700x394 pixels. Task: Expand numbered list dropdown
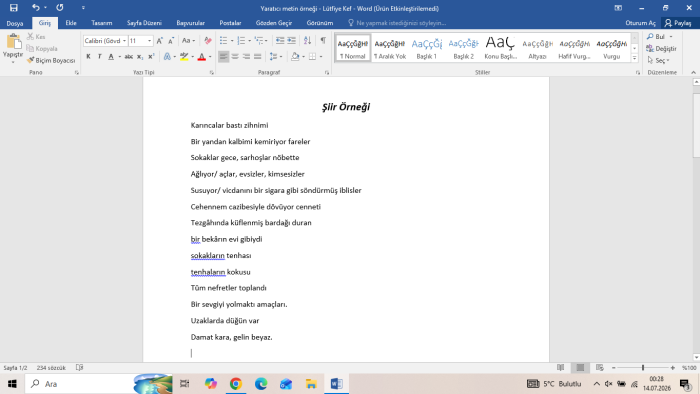tap(249, 41)
